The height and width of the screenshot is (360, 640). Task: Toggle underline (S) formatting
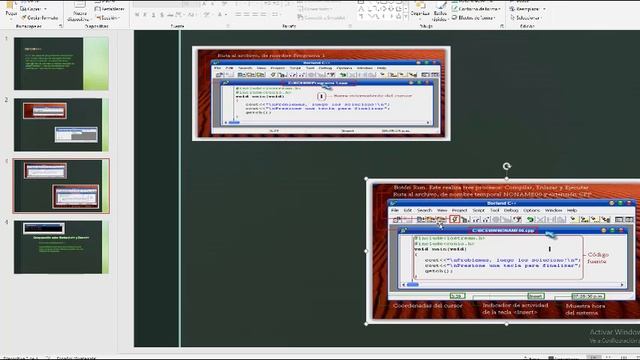(153, 15)
